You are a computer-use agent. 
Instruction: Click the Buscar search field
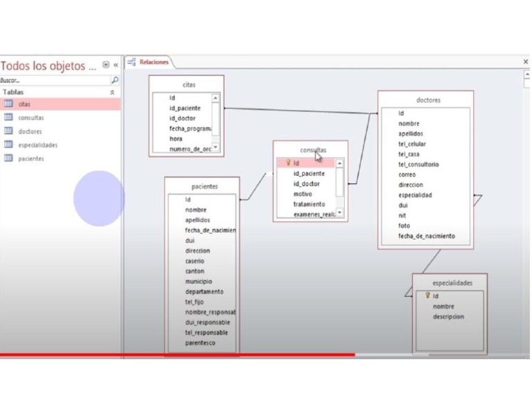55,80
